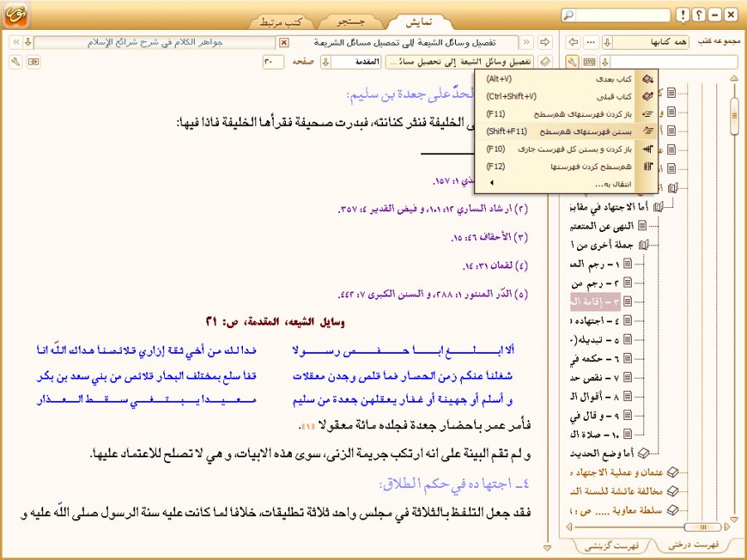
Task: Open footnote marker (١) after معقولا
Action: [308, 426]
